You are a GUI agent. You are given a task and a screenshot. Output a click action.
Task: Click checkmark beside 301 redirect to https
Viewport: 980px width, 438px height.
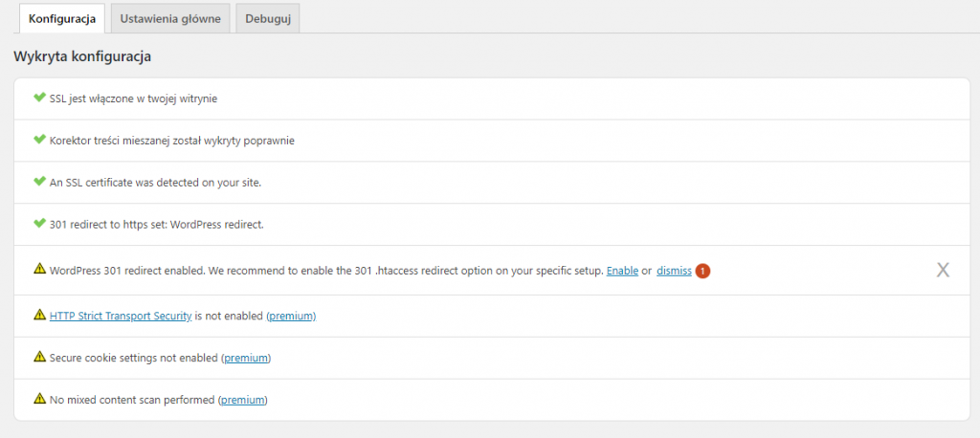39,224
